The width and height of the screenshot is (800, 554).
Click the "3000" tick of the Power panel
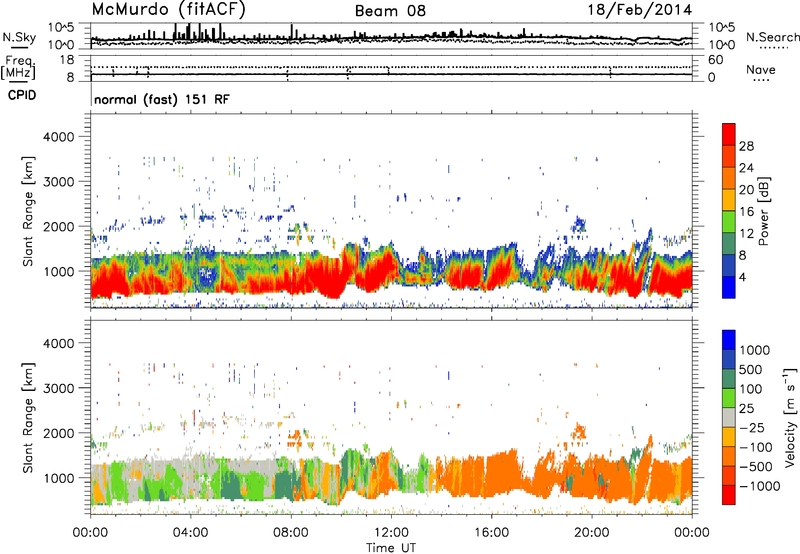tap(58, 182)
